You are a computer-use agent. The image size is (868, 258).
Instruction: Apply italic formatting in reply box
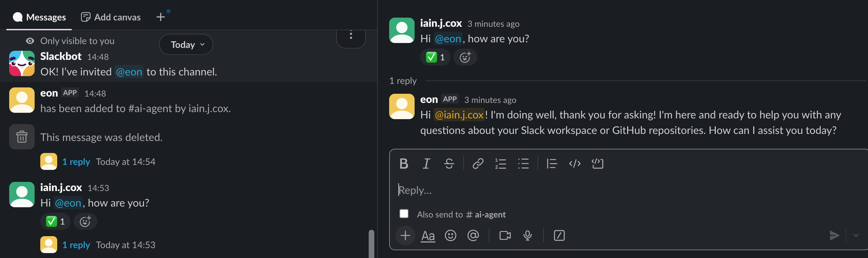pyautogui.click(x=426, y=164)
